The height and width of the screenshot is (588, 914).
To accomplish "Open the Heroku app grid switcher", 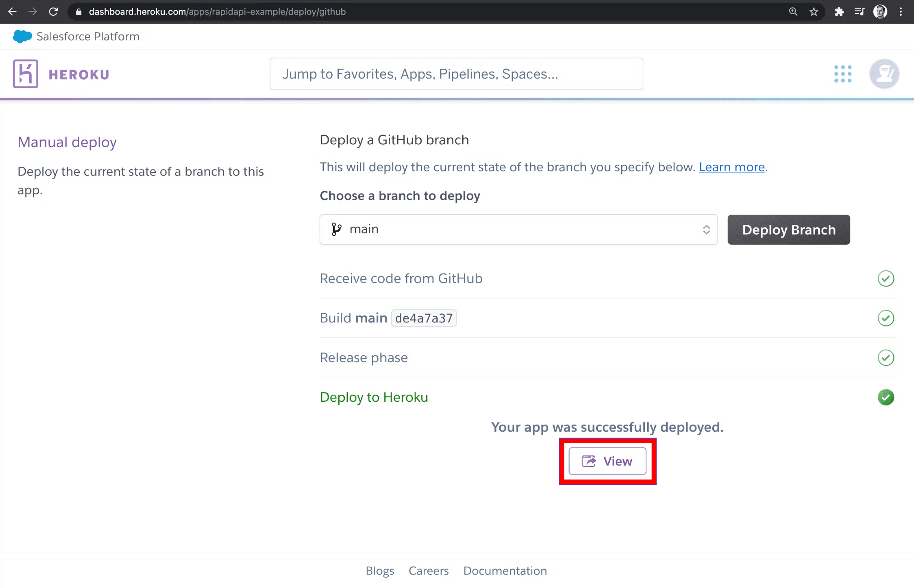I will (x=843, y=74).
